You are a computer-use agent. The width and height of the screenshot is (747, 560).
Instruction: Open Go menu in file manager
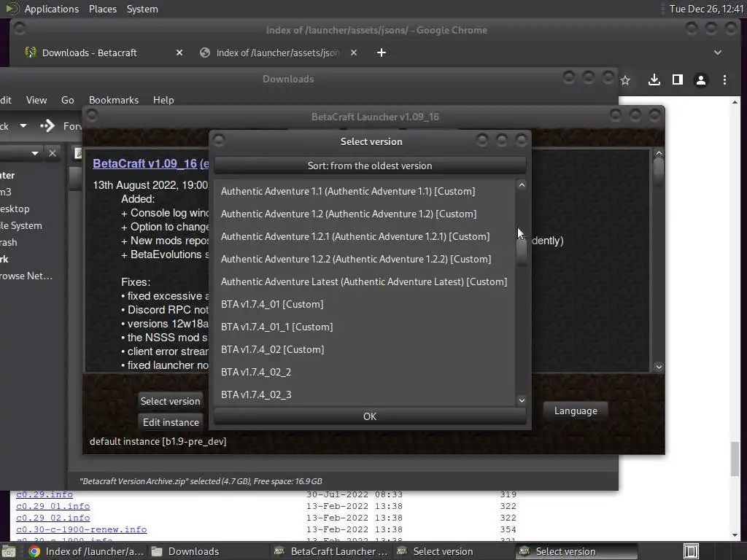tap(68, 100)
